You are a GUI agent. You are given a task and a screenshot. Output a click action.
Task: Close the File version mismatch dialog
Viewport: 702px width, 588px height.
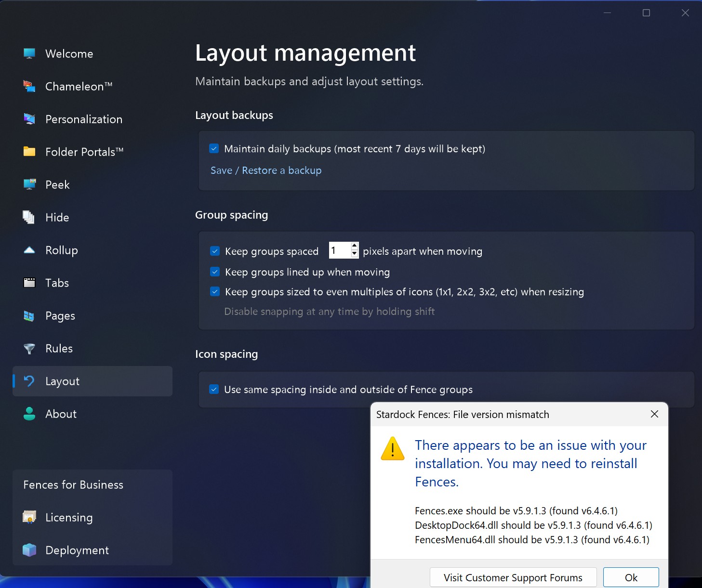pos(654,414)
